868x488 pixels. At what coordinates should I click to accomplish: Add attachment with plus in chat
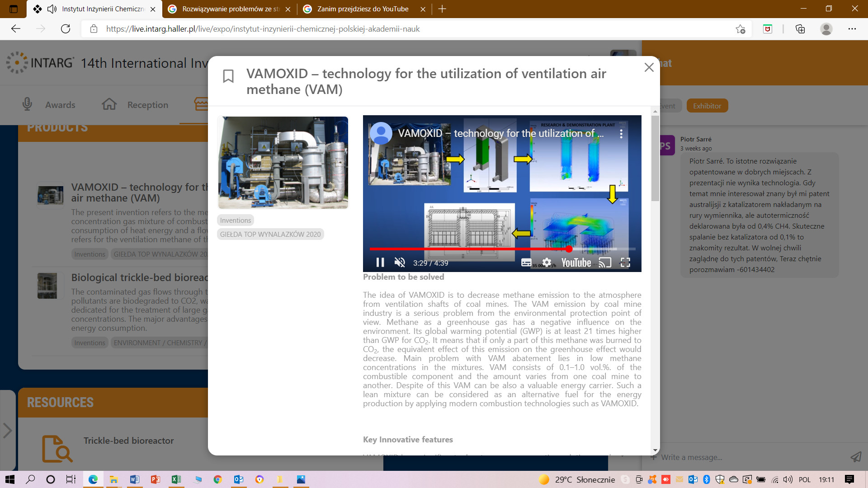653,457
